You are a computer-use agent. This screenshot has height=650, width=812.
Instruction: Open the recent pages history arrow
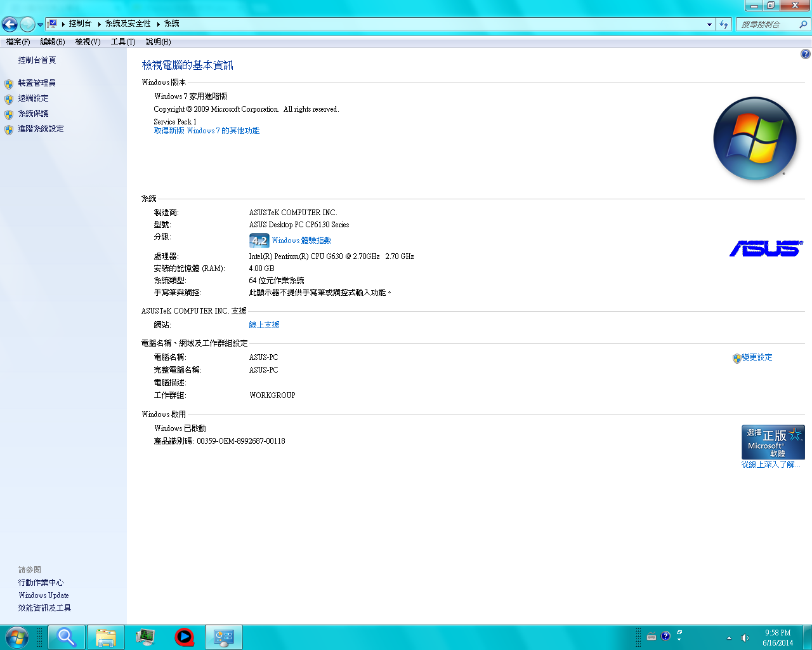pos(41,25)
